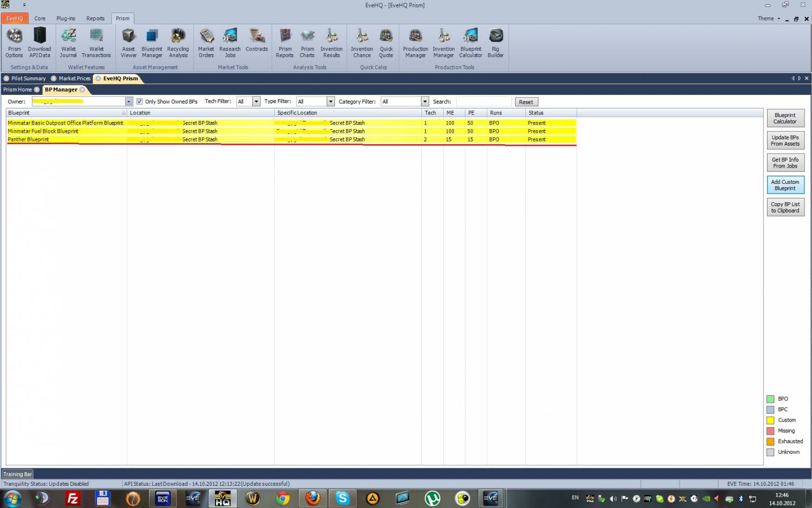
Task: Open the Theme dropdown
Action: (x=769, y=18)
